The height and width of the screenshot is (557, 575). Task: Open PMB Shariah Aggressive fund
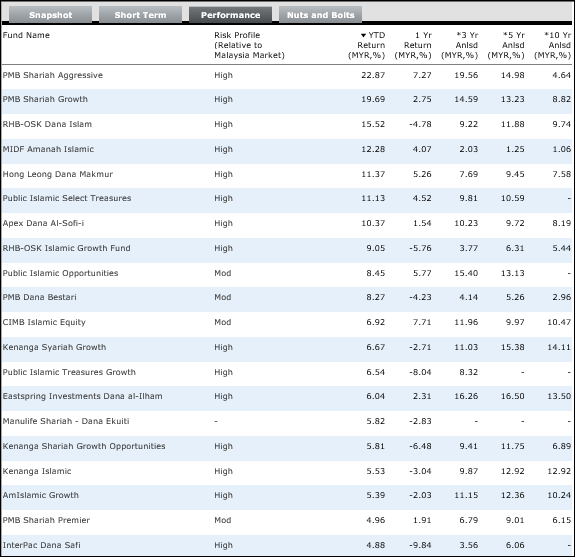[52, 75]
